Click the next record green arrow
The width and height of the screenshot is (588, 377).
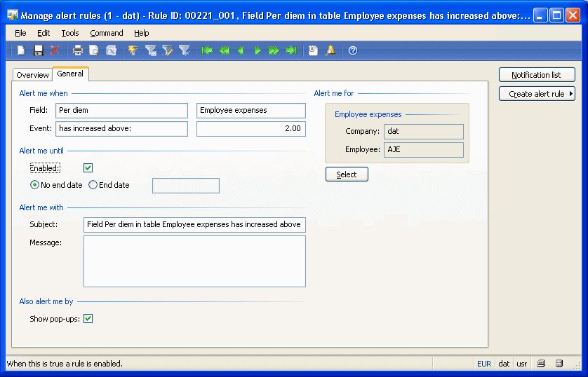point(258,50)
